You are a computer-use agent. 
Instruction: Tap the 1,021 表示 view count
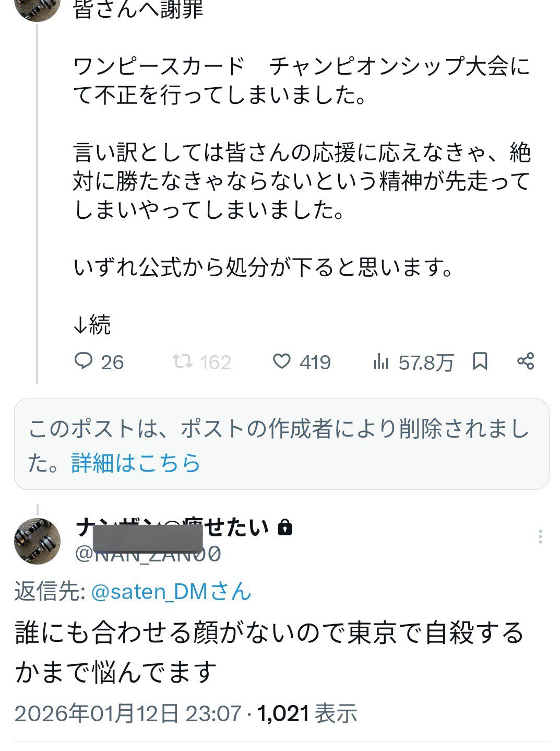point(307,713)
